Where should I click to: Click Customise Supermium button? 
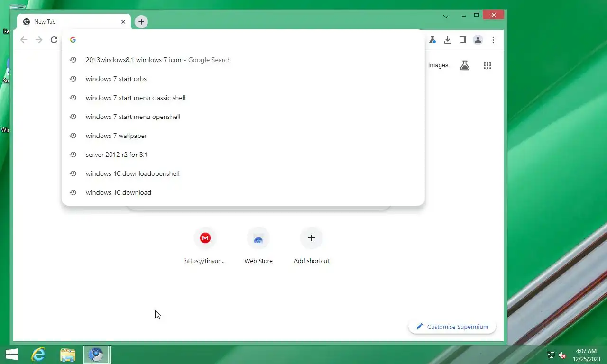pos(452,327)
